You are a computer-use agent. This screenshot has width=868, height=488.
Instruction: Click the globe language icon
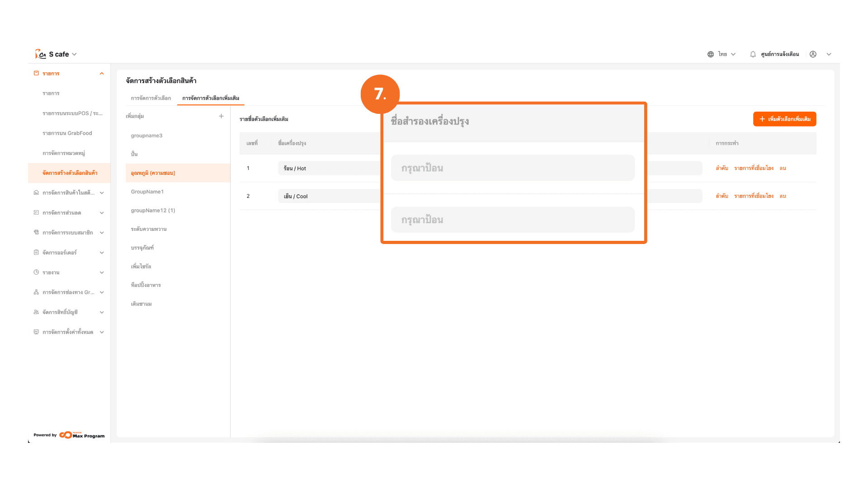pyautogui.click(x=711, y=54)
